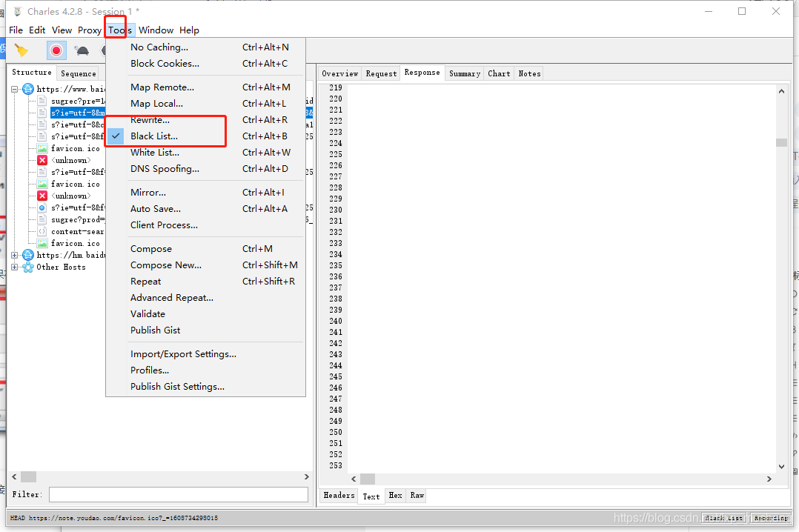Select the content-sear tree entry
The width and height of the screenshot is (799, 532).
77,231
